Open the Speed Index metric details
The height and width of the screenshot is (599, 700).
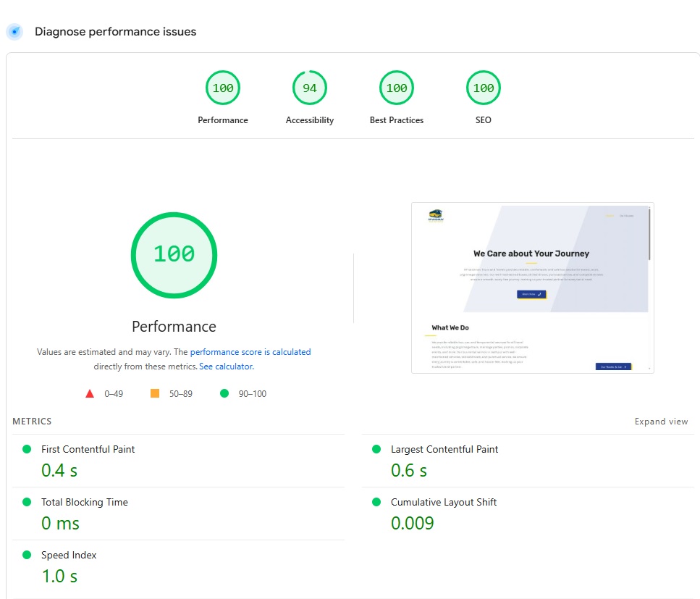tap(69, 555)
